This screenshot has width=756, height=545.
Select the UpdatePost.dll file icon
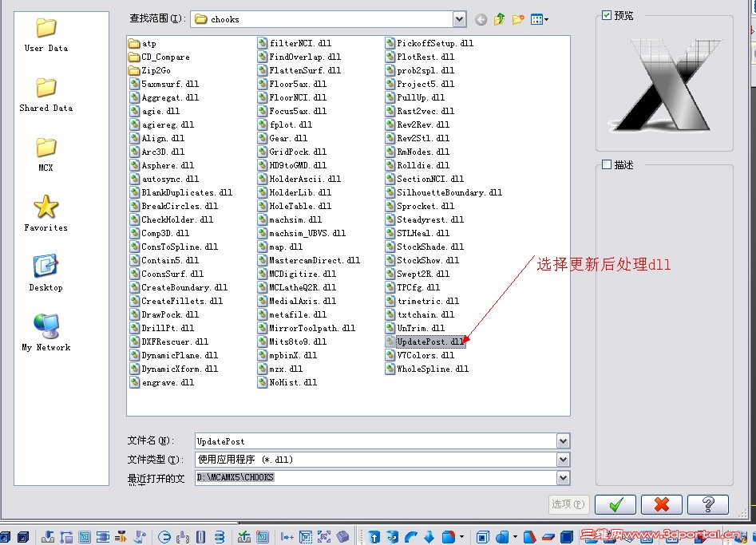(390, 342)
